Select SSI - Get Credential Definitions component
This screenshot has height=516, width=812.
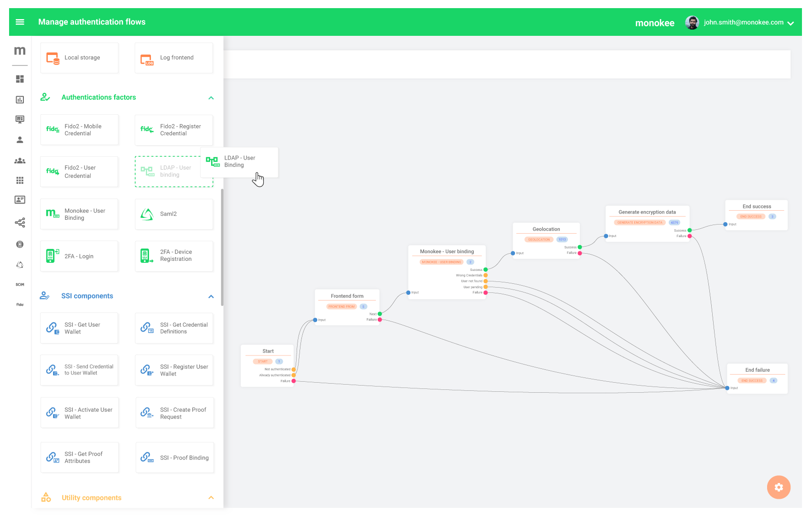point(174,328)
